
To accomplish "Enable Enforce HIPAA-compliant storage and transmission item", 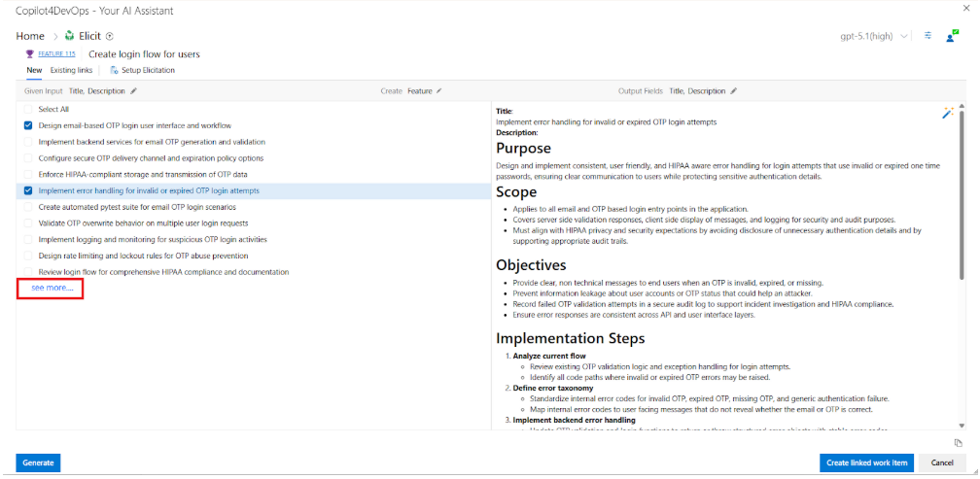I will point(28,175).
